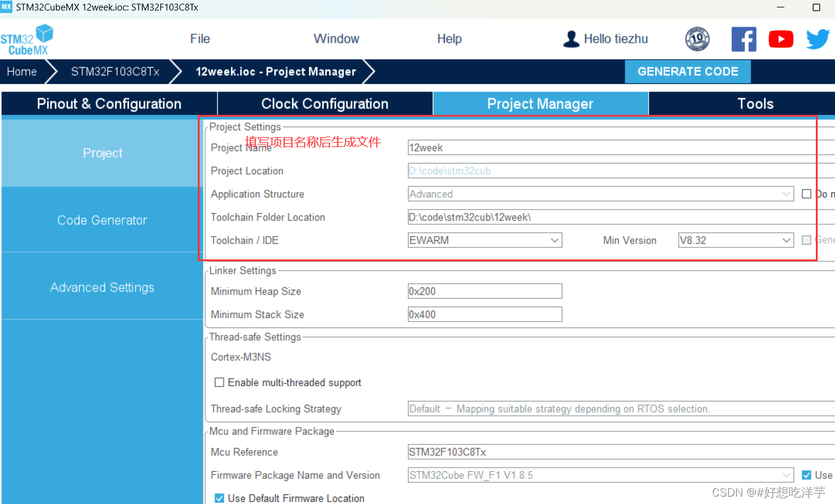
Task: Click the Linker Settings group title
Action: 243,271
